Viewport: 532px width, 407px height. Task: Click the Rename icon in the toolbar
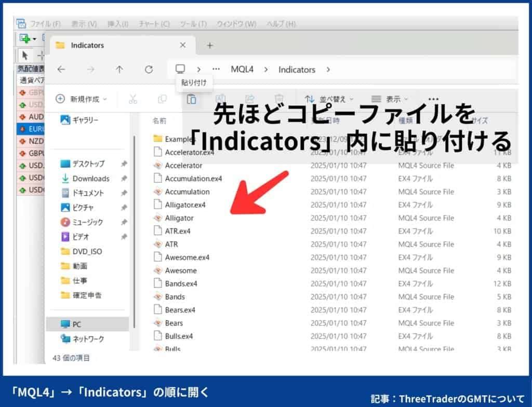(x=221, y=99)
